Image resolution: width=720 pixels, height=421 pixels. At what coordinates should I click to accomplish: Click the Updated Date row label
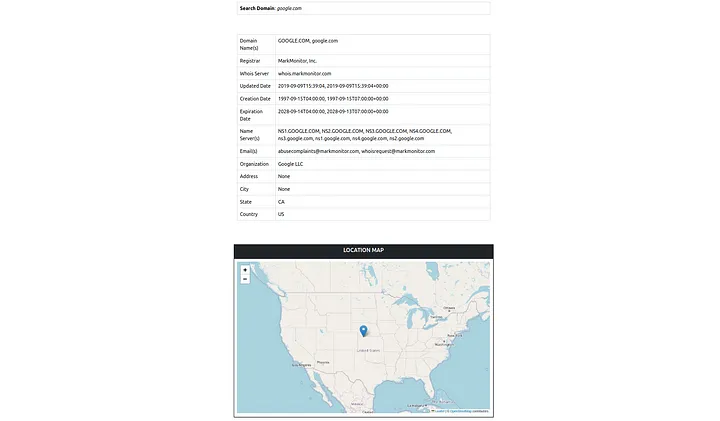click(255, 86)
